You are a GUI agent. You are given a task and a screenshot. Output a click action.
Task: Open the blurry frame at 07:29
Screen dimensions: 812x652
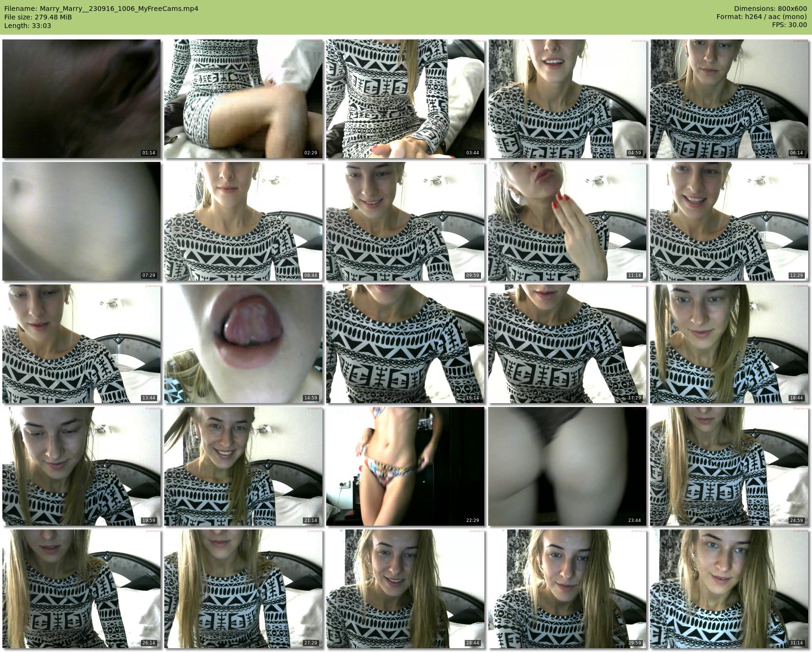[x=81, y=221]
